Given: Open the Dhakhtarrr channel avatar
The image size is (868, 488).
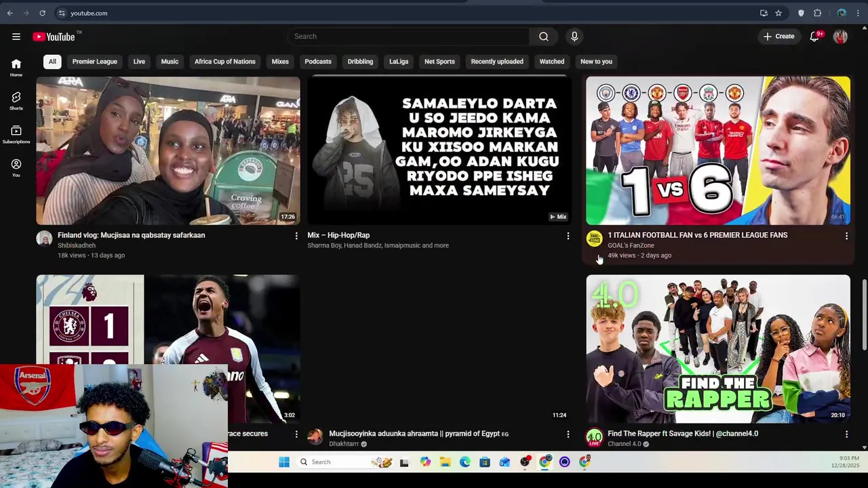Looking at the screenshot, I should pyautogui.click(x=315, y=437).
